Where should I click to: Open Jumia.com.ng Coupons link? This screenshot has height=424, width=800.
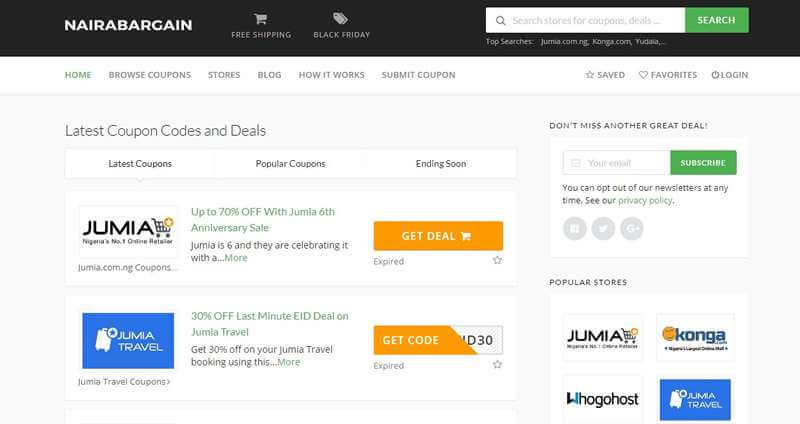(128, 267)
